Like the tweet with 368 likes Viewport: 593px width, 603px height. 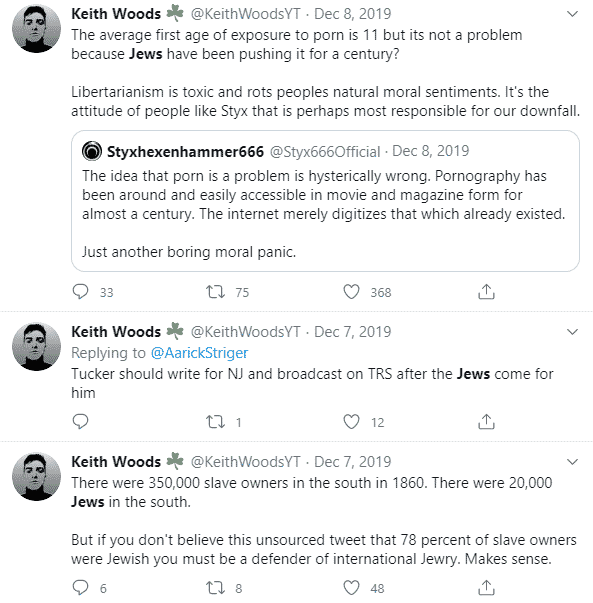(x=351, y=292)
